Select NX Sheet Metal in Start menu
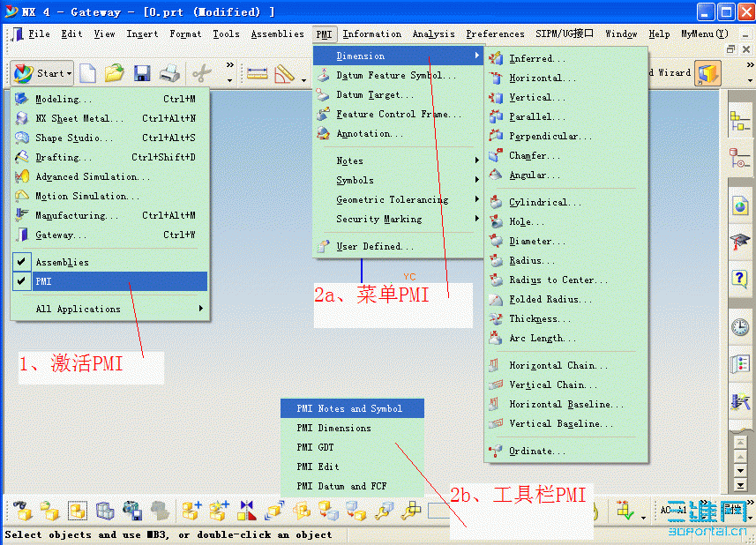The width and height of the screenshot is (756, 545). (111, 118)
